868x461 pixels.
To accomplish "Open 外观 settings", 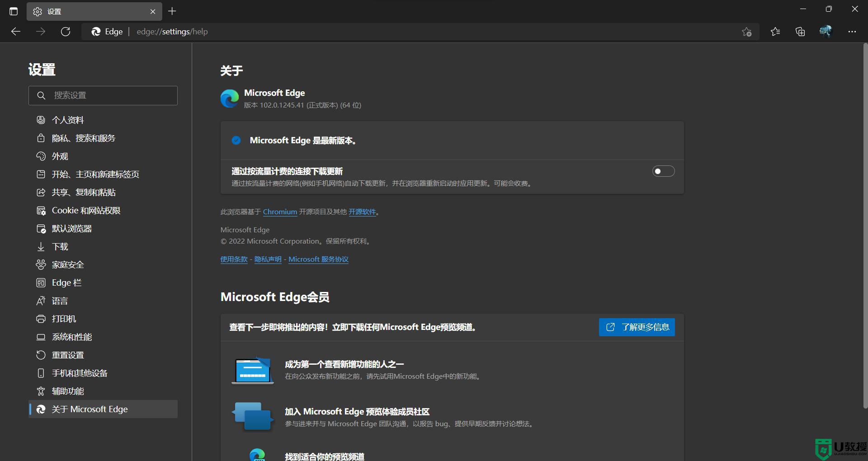I will tap(103, 156).
